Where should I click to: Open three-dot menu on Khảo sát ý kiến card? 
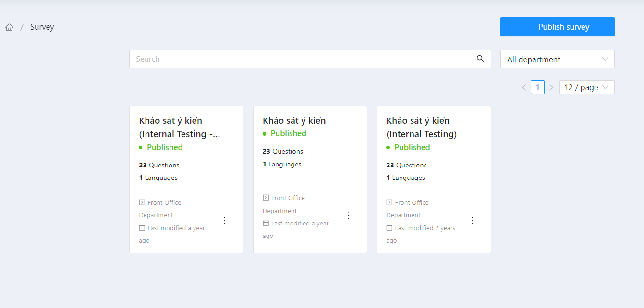(x=349, y=216)
